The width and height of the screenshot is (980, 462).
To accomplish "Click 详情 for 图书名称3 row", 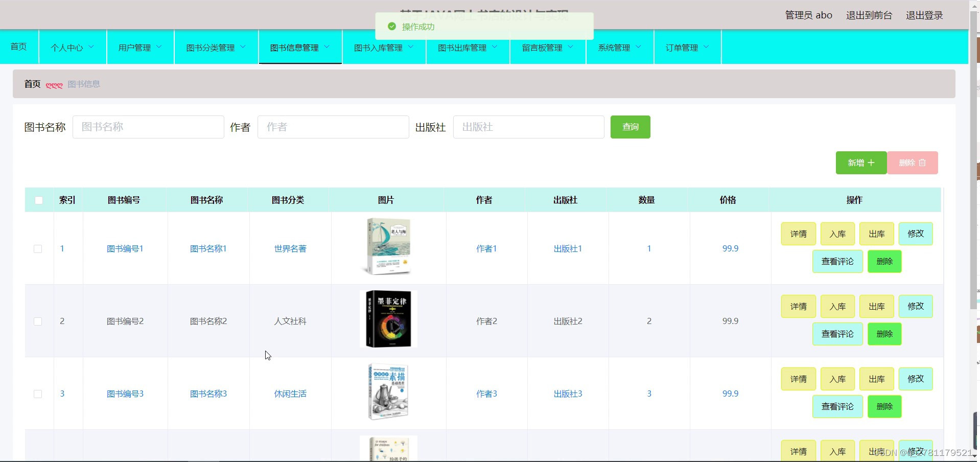I will click(x=799, y=379).
